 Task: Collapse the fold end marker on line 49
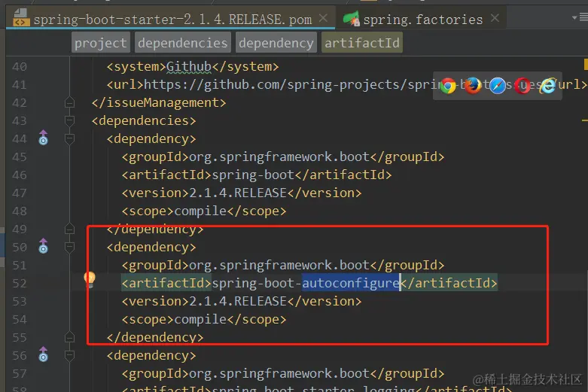tap(69, 229)
